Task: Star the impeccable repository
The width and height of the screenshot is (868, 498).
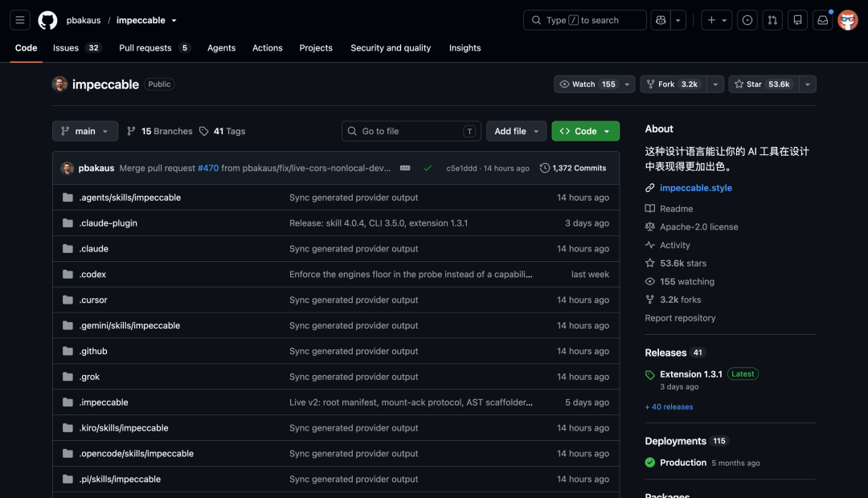Action: click(764, 84)
